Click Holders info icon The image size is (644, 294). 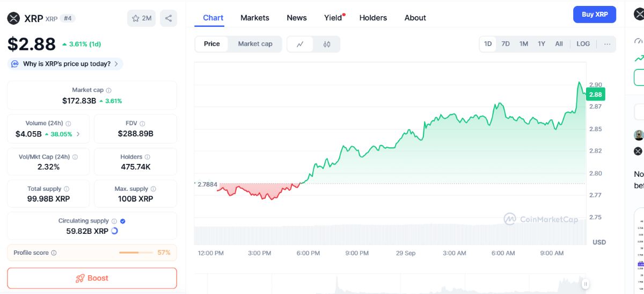point(147,157)
